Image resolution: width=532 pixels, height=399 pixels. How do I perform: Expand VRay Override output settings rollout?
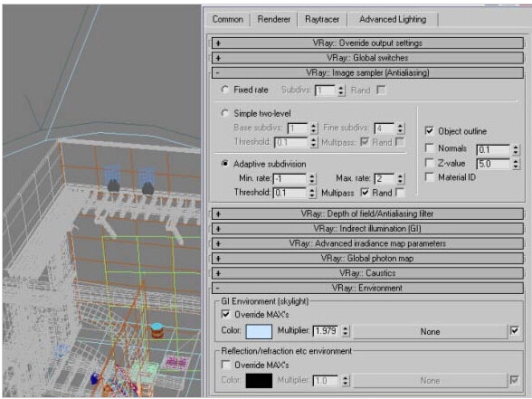click(367, 43)
